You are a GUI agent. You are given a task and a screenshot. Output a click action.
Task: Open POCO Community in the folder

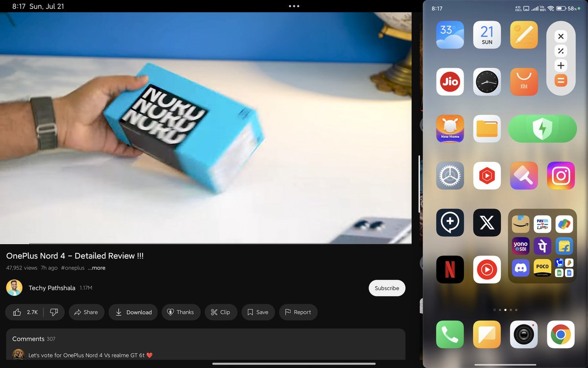[542, 267]
